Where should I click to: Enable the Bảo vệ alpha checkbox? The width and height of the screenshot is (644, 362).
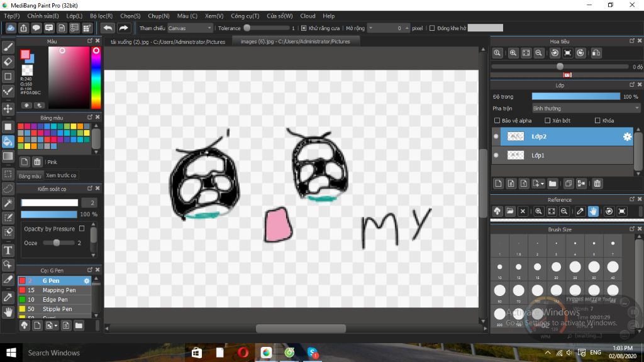coord(497,121)
